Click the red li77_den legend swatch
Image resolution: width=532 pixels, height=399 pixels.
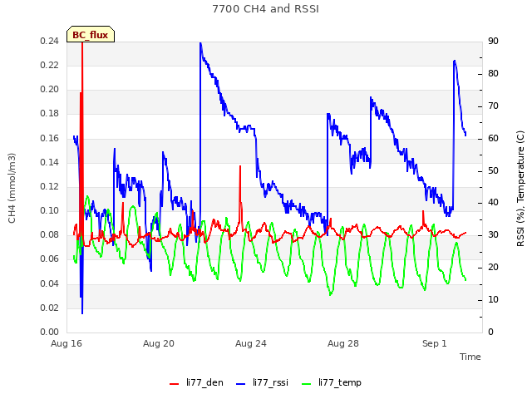coord(174,384)
